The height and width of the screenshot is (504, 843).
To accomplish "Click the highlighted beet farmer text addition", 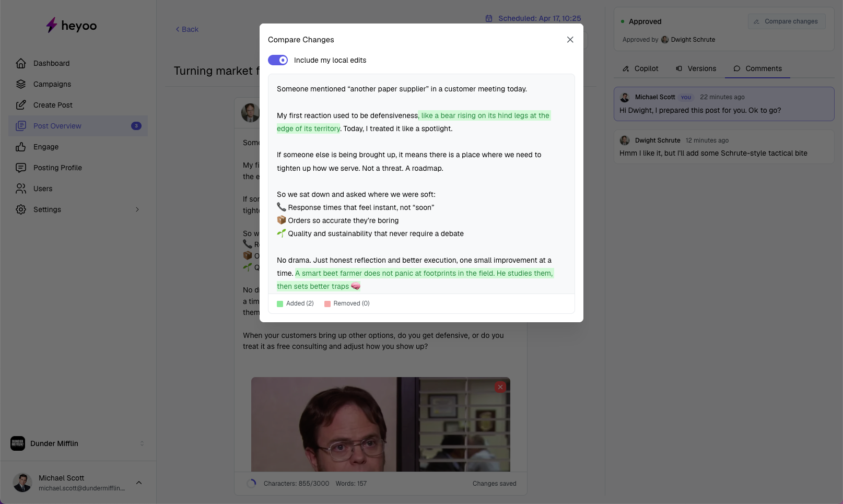I will click(x=415, y=280).
